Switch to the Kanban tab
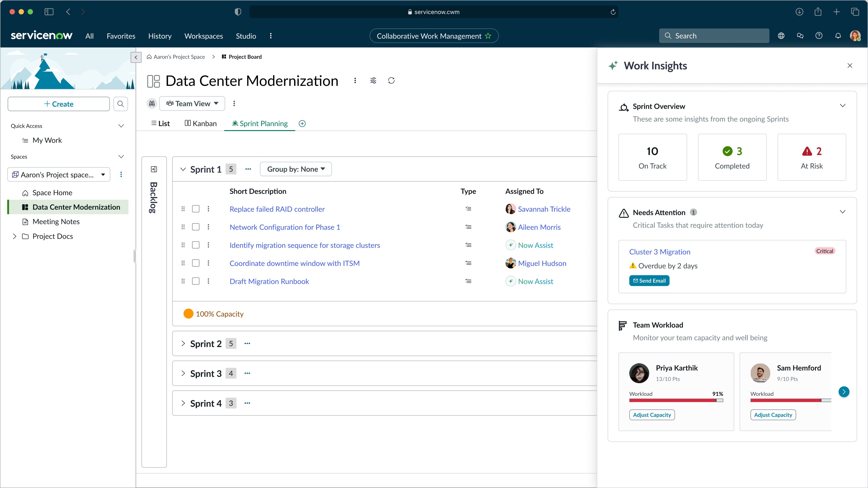Image resolution: width=868 pixels, height=488 pixels. tap(200, 124)
